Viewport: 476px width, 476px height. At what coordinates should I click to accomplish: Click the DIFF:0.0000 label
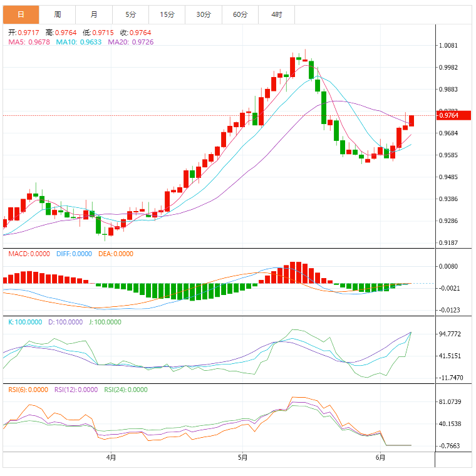point(74,254)
